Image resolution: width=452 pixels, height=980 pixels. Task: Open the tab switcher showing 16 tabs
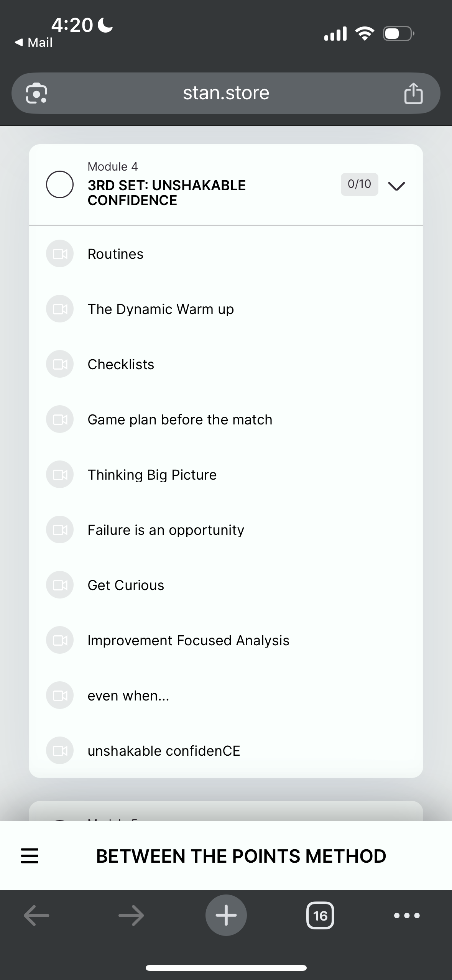click(320, 916)
